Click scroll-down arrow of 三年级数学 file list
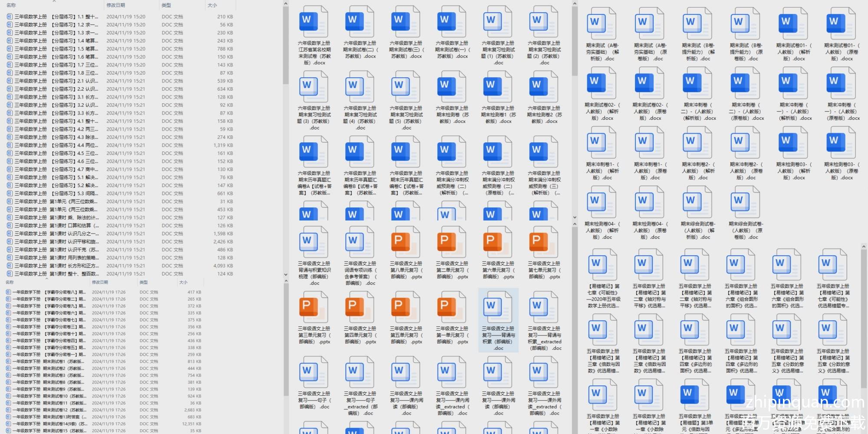Screen dimensions: 868x434 point(286,274)
